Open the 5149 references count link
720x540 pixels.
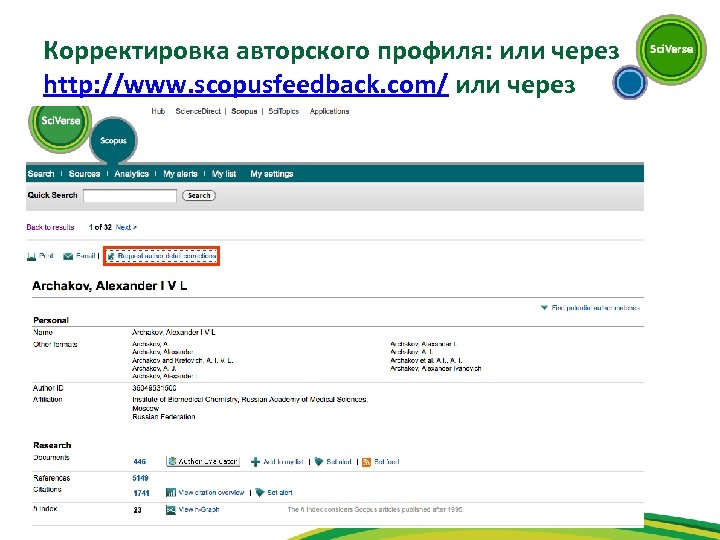(141, 478)
